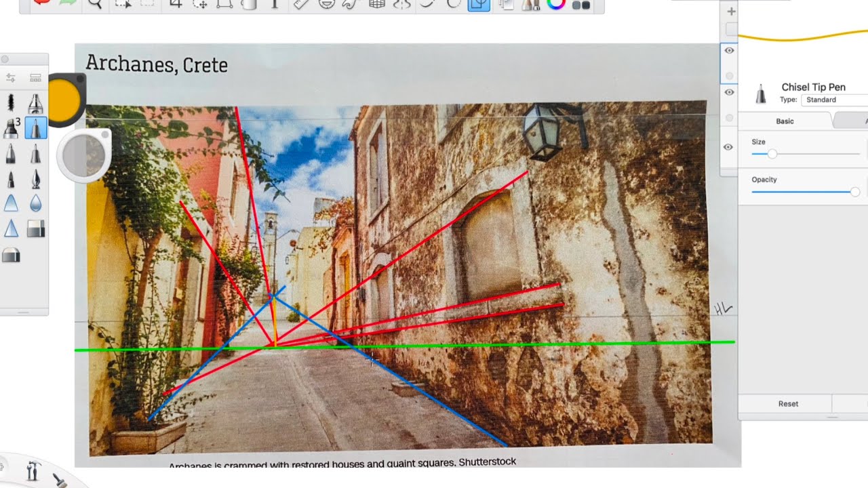Click the green Redo arrow in top toolbar

(68, 3)
